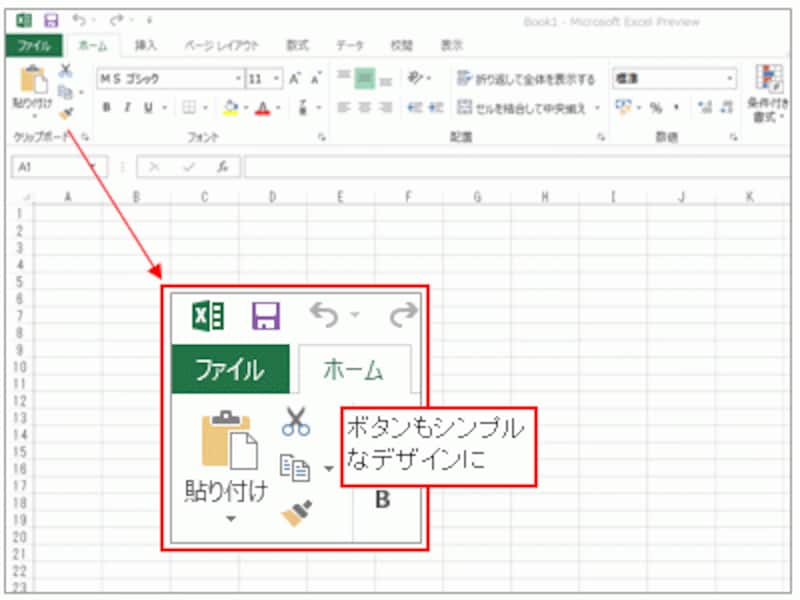
Task: Open the Borders dropdown arrow
Action: pos(205,108)
